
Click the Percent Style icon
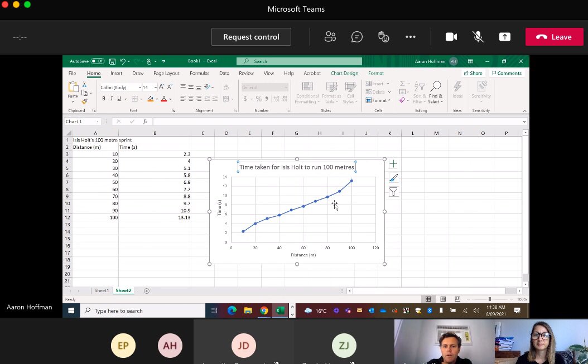[258, 99]
